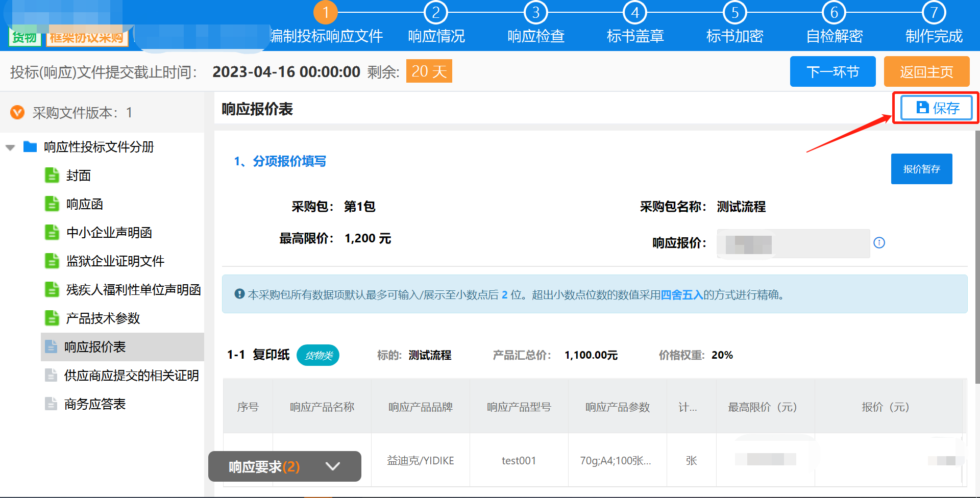The width and height of the screenshot is (980, 498).
Task: Click the 响应报价 input field
Action: pyautogui.click(x=793, y=243)
